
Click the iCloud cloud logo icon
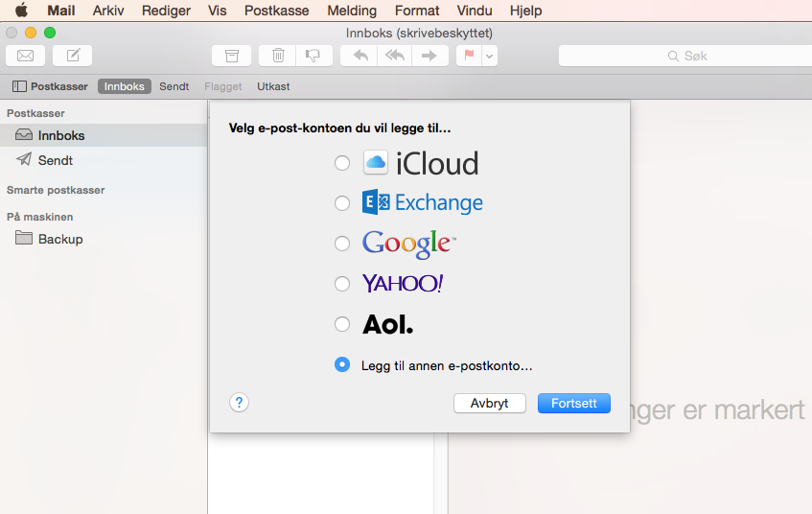coord(376,163)
